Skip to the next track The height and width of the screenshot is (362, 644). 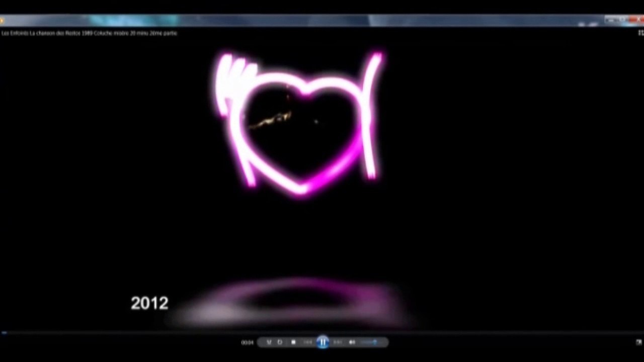338,342
